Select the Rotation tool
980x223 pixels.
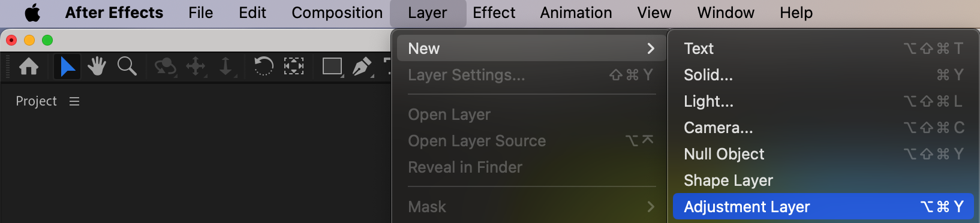tap(263, 66)
